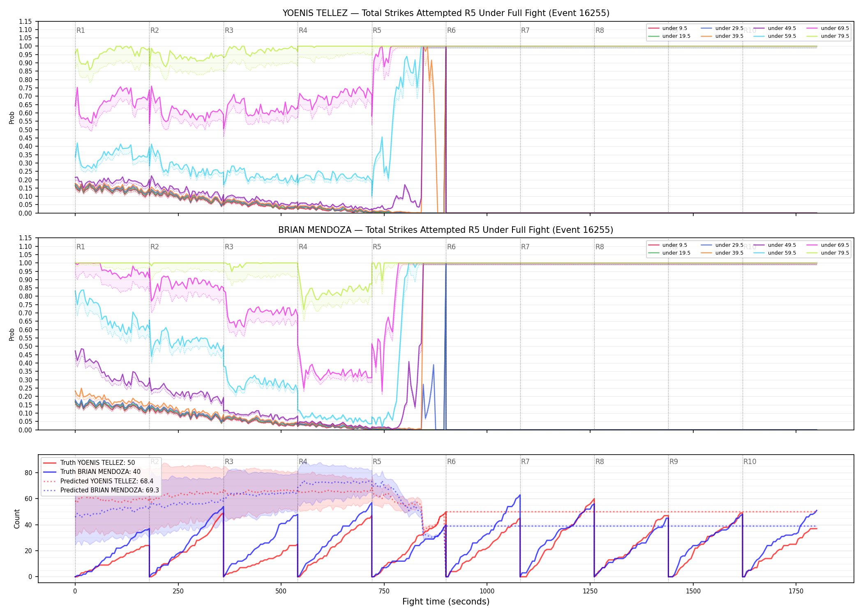Click the 1750 tick label on the time axis
The height and width of the screenshot is (616, 863).
(796, 591)
